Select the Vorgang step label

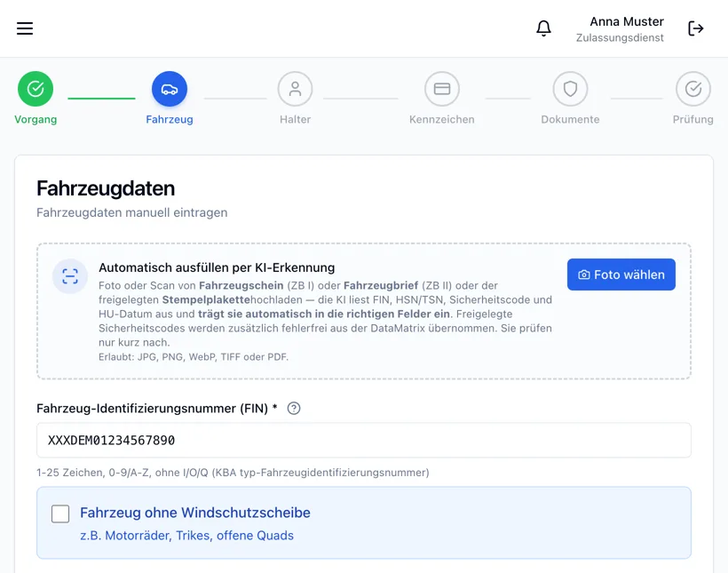[x=36, y=119]
